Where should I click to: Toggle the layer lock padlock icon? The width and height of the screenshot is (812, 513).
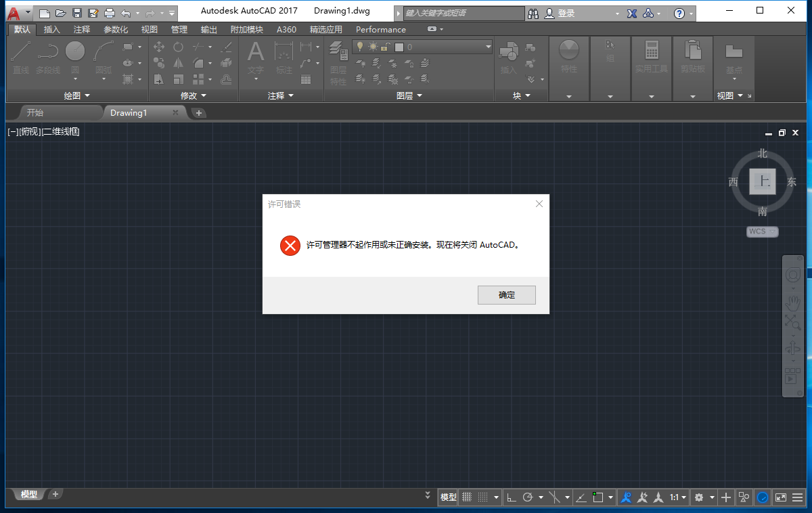(x=386, y=47)
